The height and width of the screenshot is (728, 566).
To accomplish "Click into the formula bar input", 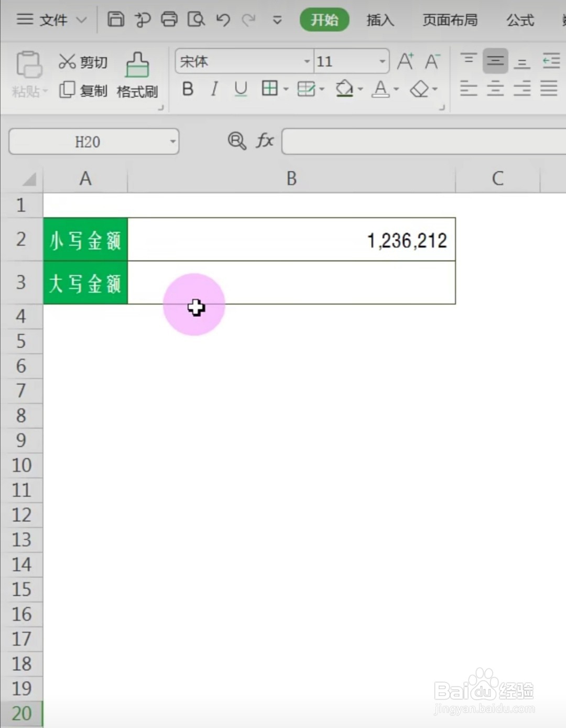I will click(423, 142).
